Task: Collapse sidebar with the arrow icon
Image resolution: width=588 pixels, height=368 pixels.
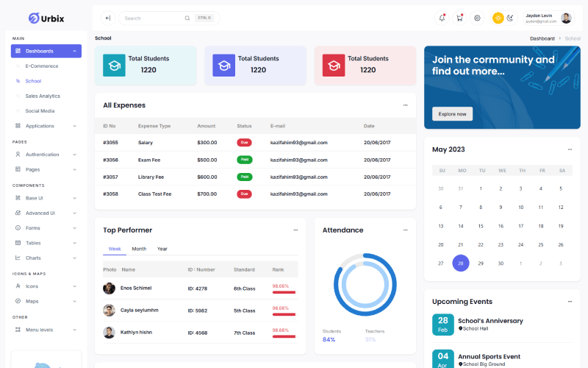Action: coord(107,18)
